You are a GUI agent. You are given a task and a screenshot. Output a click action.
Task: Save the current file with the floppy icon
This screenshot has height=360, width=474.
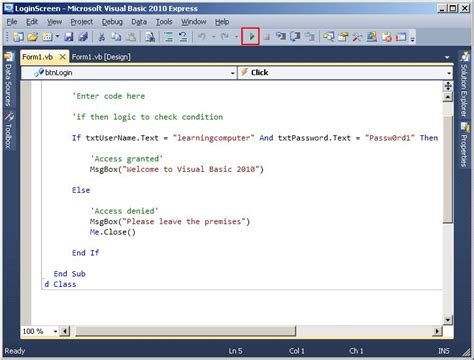tap(69, 36)
